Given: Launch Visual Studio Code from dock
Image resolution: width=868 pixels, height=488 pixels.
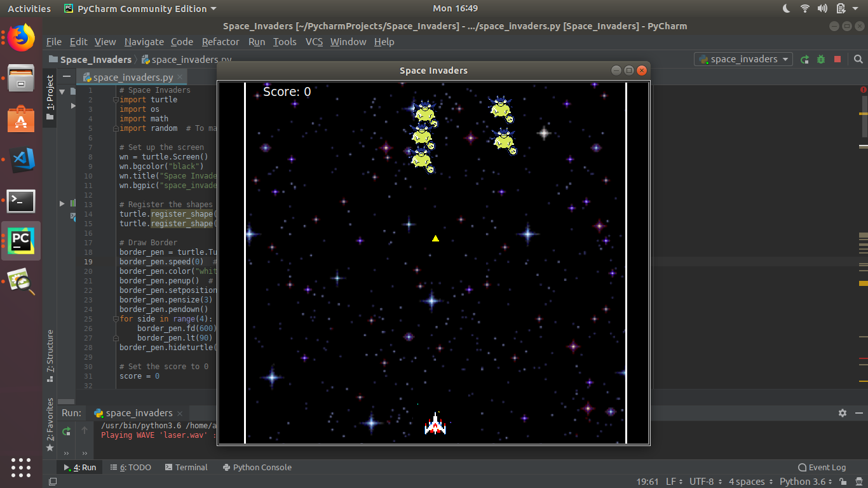Looking at the screenshot, I should (x=22, y=160).
